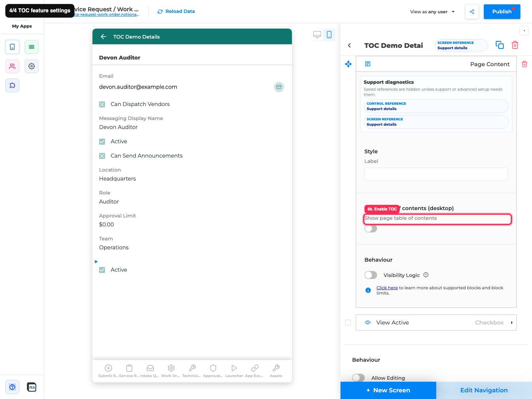Duplicate the TOC Demo Details screen

click(500, 45)
